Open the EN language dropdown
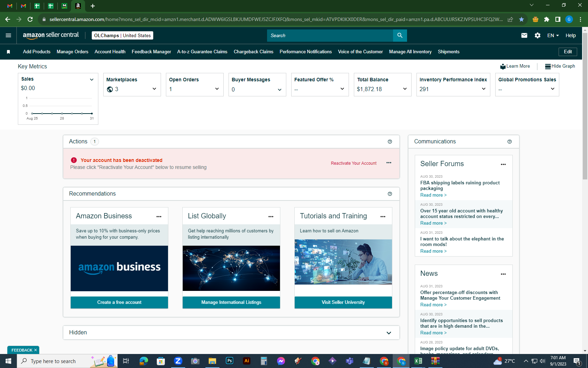588x368 pixels. pos(553,35)
